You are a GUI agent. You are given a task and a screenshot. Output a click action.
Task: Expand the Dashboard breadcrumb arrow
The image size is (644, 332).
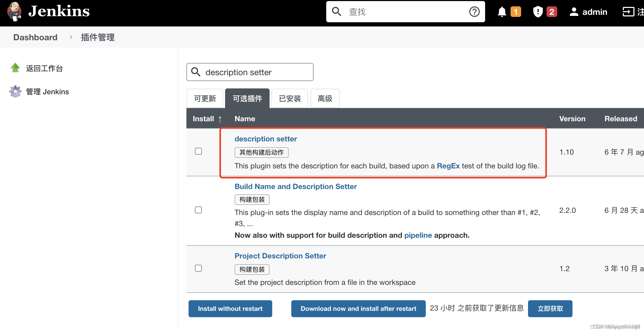point(71,37)
